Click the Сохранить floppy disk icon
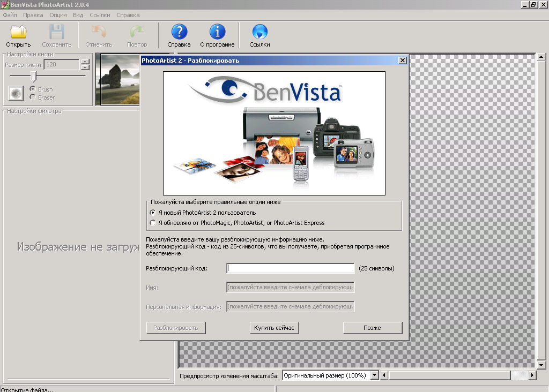The height and width of the screenshot is (392, 549). [x=56, y=32]
